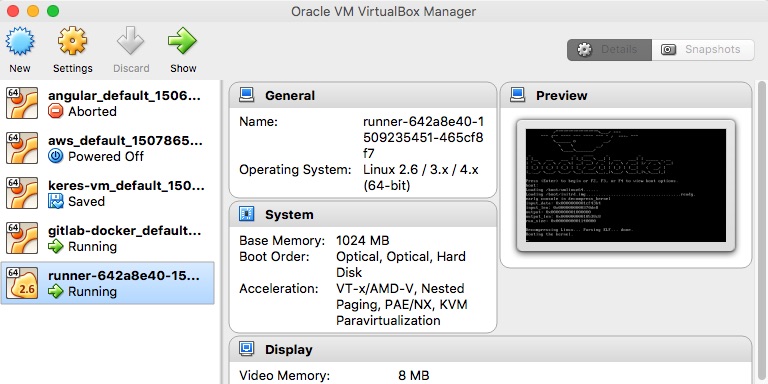Click the 'VT-x/AMD-V, Nested' acceleration value
The height and width of the screenshot is (384, 768).
[400, 288]
